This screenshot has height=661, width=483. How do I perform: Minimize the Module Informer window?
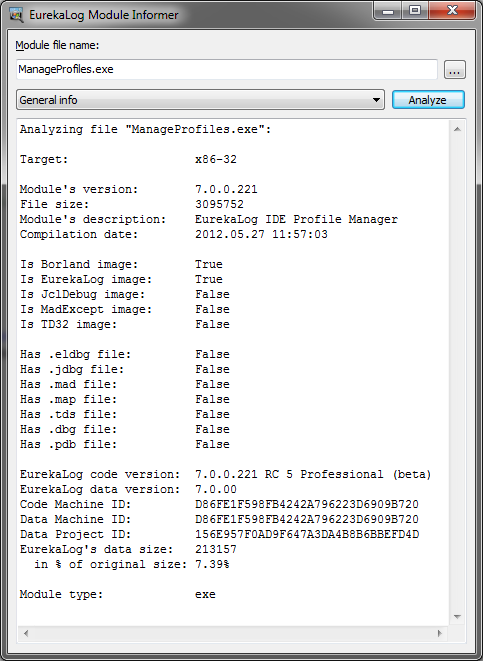[x=388, y=11]
